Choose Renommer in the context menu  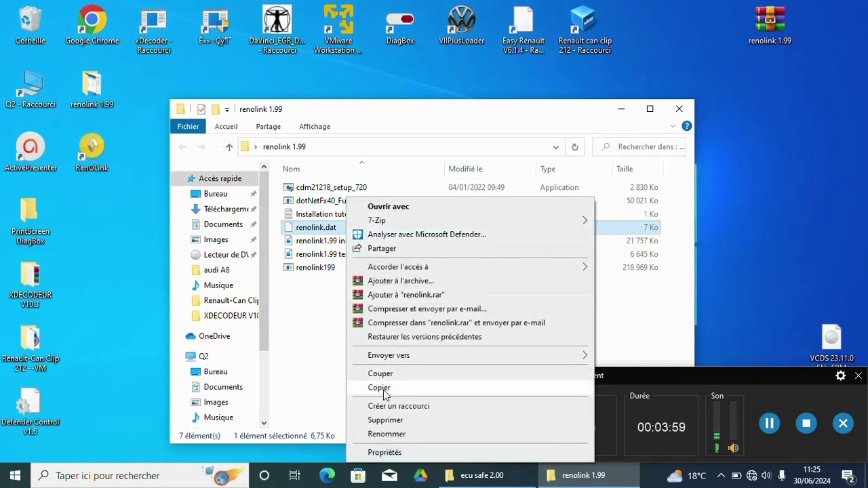[x=469, y=434]
